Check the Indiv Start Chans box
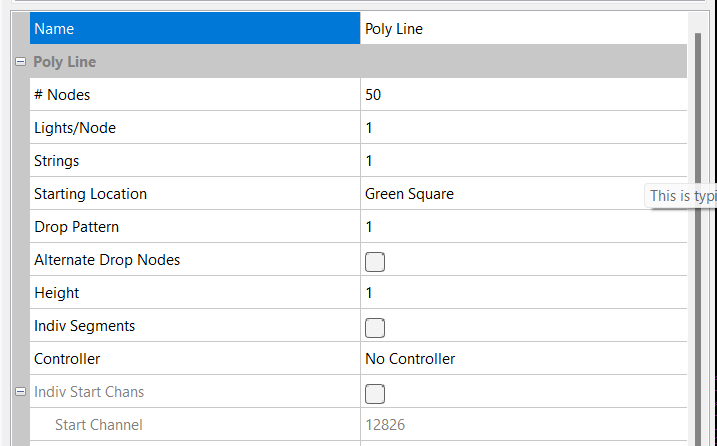Viewport: 717px width, 446px height. pos(375,392)
